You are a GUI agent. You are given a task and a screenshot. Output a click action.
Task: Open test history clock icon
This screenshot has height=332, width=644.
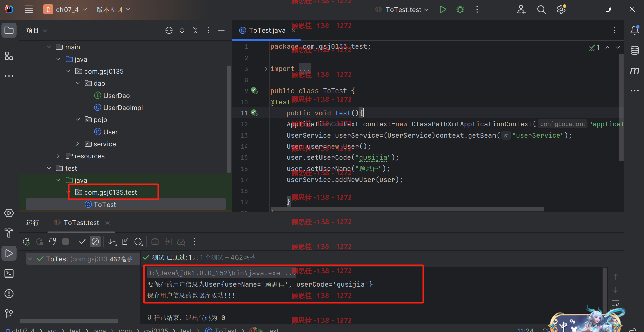138,242
